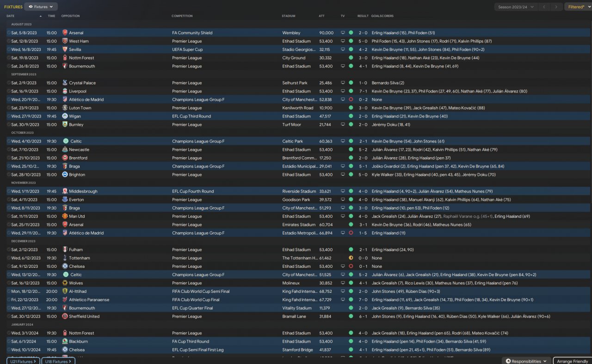Open the Goodison Park stadium link
592x364 pixels.
[296, 199]
